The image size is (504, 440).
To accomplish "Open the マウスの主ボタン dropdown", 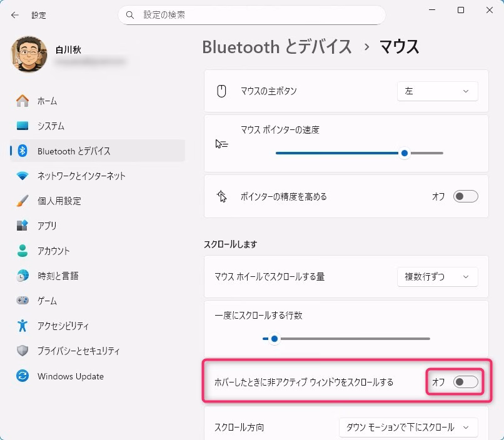I will click(437, 91).
